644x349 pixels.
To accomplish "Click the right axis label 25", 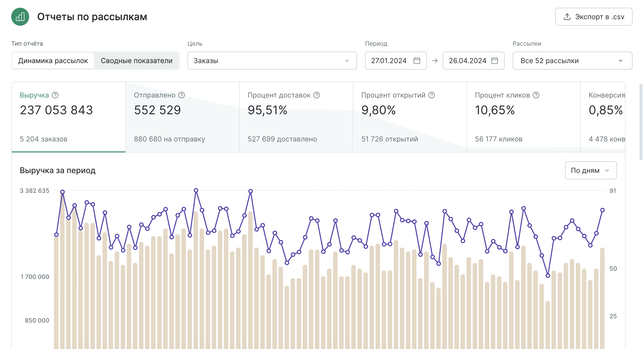I will coord(613,316).
